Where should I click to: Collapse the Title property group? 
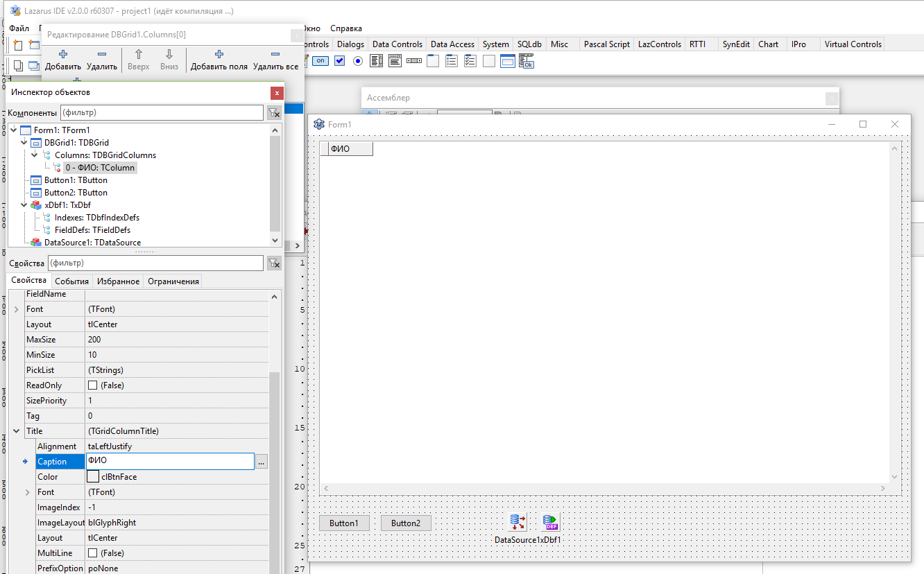pos(17,431)
